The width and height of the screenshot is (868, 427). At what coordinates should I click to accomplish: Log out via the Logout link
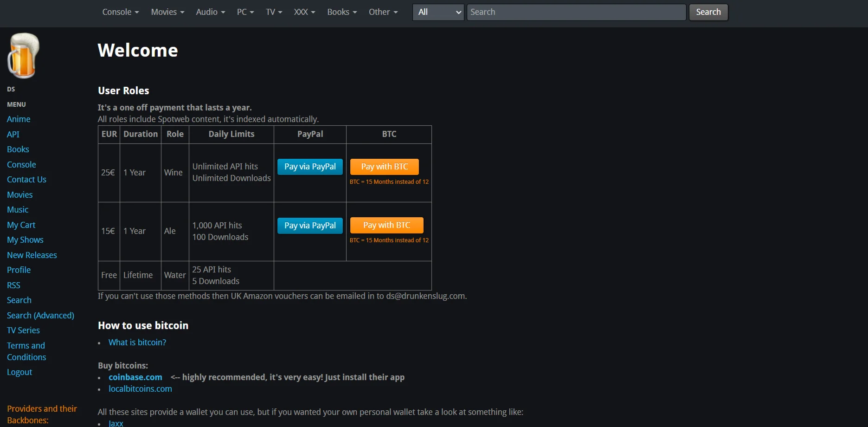click(x=19, y=372)
